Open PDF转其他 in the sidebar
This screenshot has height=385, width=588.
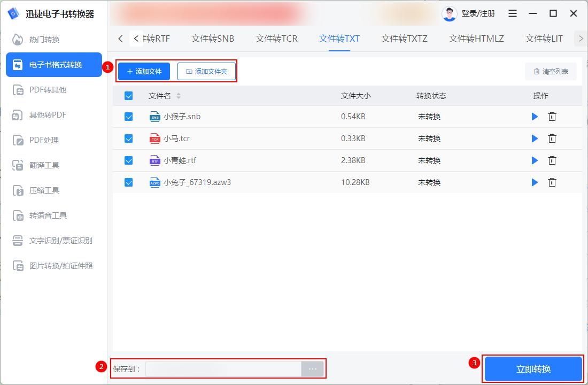(54, 90)
